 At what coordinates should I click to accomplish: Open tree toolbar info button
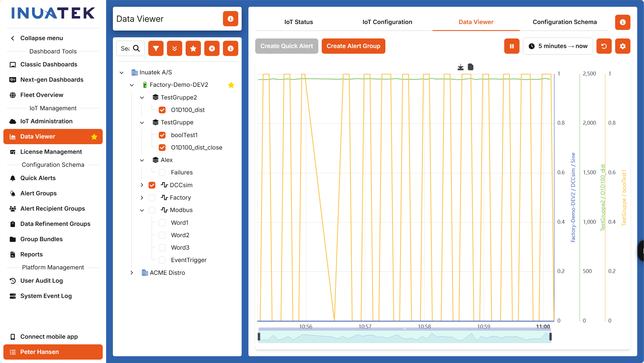click(230, 48)
